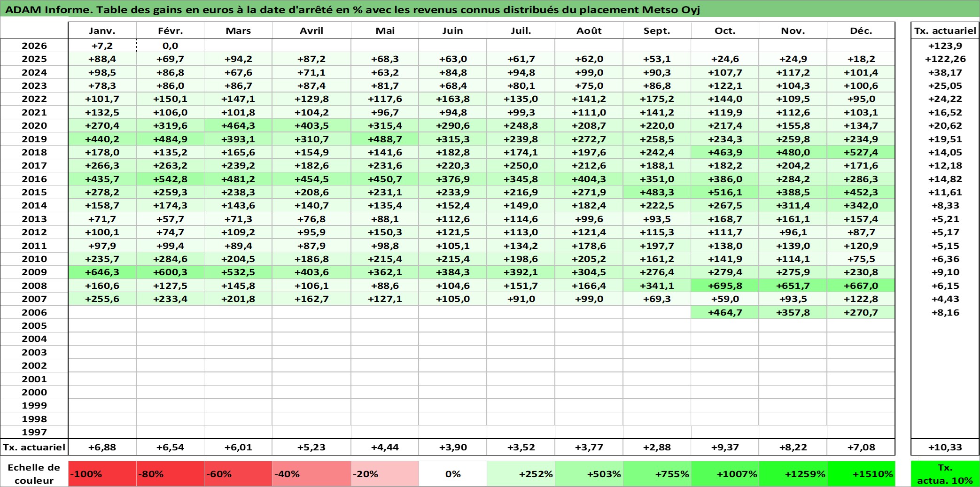Screen dimensions: 980x487
Task: Click the +10,33 overall actuarial rate
Action: [x=945, y=447]
